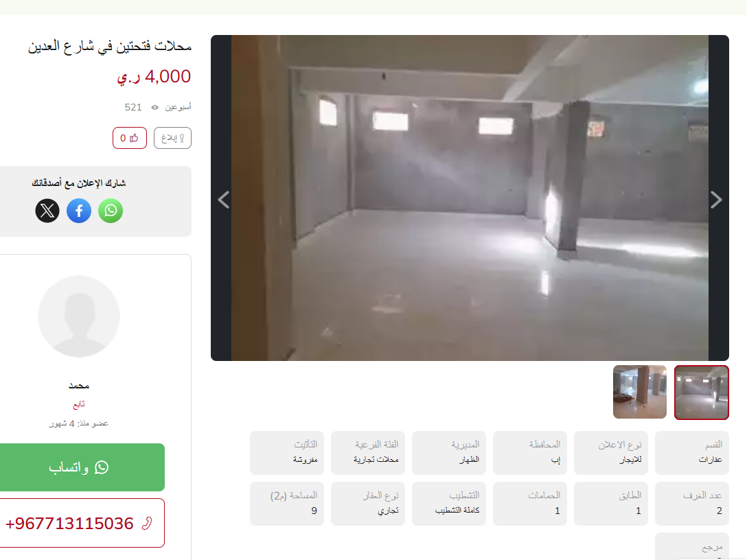Click the الفئة الفرعية محلات تجارية card
This screenshot has width=747, height=560.
pyautogui.click(x=368, y=453)
